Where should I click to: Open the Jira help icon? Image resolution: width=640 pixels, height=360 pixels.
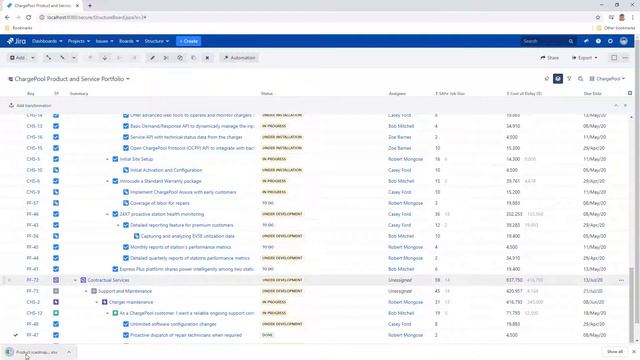598,41
